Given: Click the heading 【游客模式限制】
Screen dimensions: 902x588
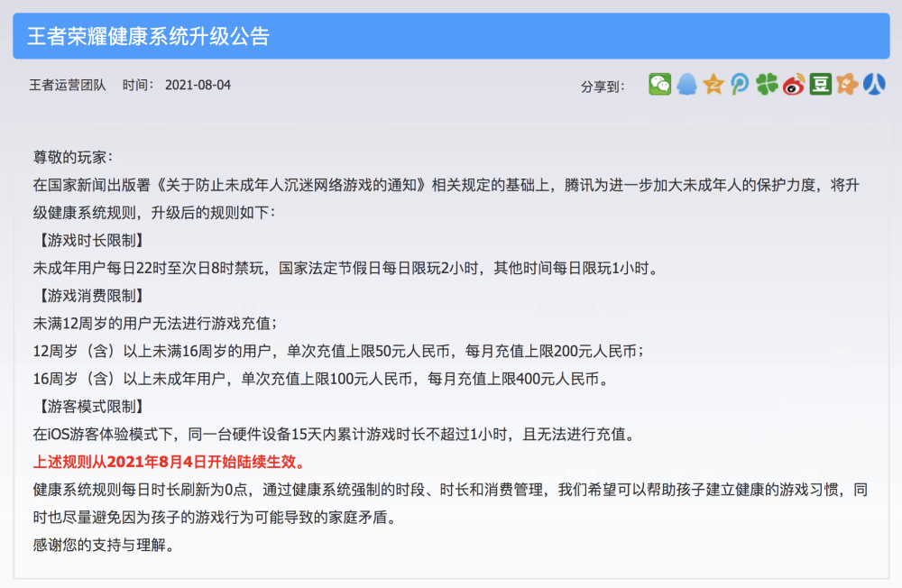Looking at the screenshot, I should 90,407.
